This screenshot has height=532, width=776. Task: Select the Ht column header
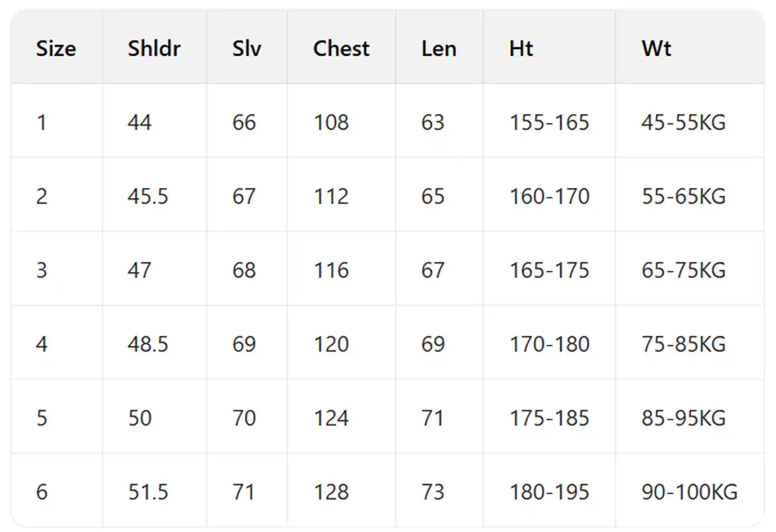pos(521,49)
